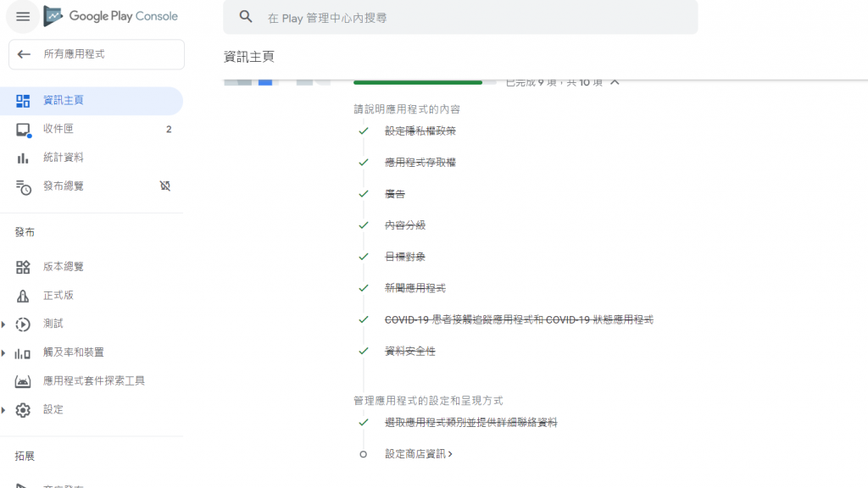Viewport: 868px width, 488px height.
Task: Click the 發布 section label
Action: [x=25, y=232]
